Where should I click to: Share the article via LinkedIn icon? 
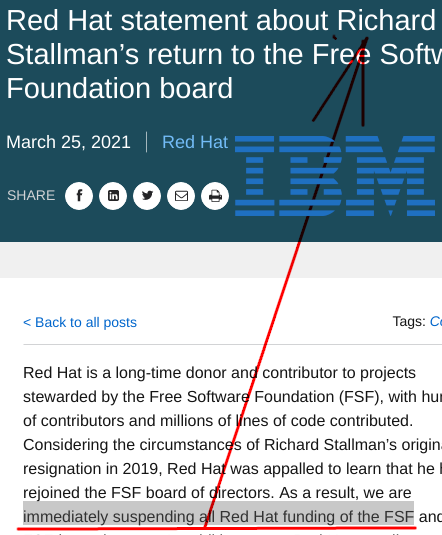113,196
